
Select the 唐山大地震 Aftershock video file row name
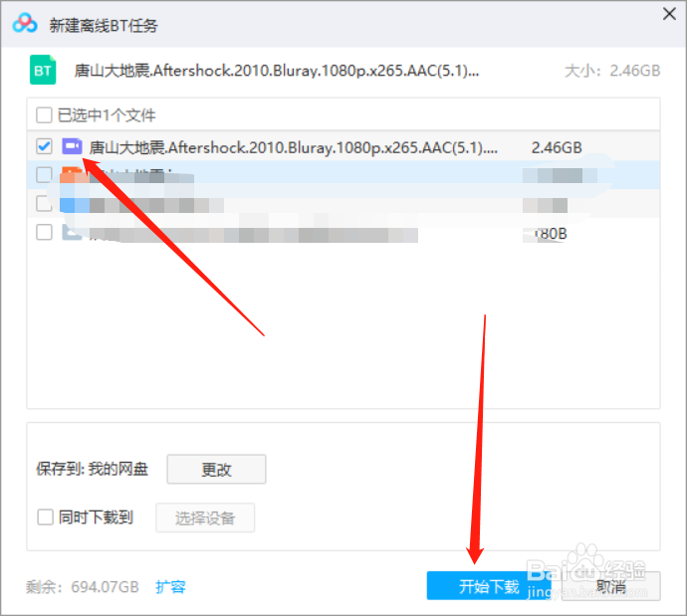click(x=293, y=147)
